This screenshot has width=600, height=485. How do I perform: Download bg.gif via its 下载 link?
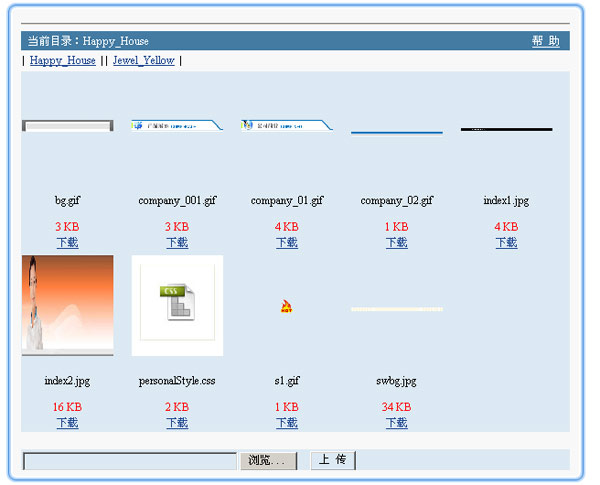point(67,243)
